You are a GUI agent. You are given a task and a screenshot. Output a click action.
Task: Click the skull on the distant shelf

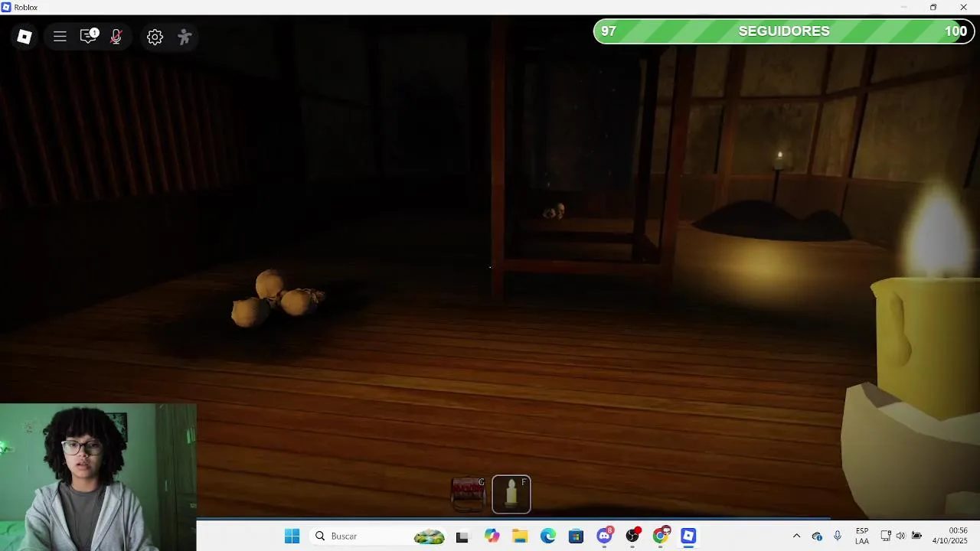pos(555,211)
